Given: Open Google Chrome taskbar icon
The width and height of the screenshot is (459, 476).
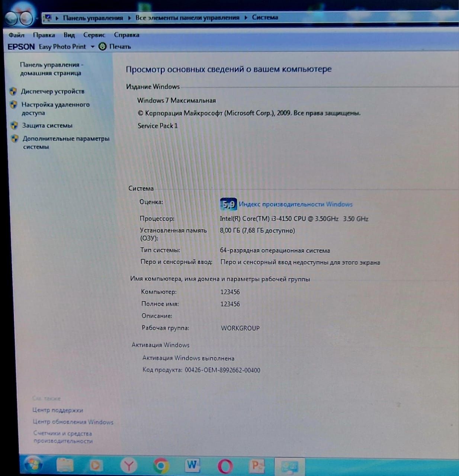Looking at the screenshot, I should (x=160, y=465).
